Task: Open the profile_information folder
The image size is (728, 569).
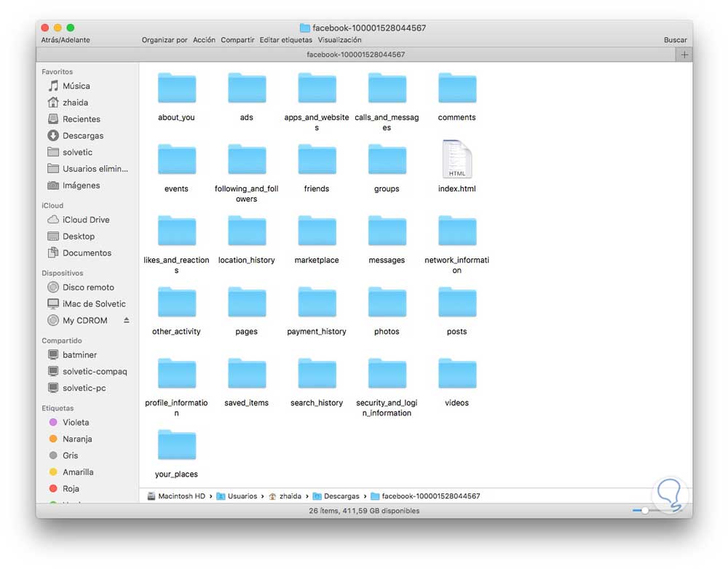Action: coord(176,374)
